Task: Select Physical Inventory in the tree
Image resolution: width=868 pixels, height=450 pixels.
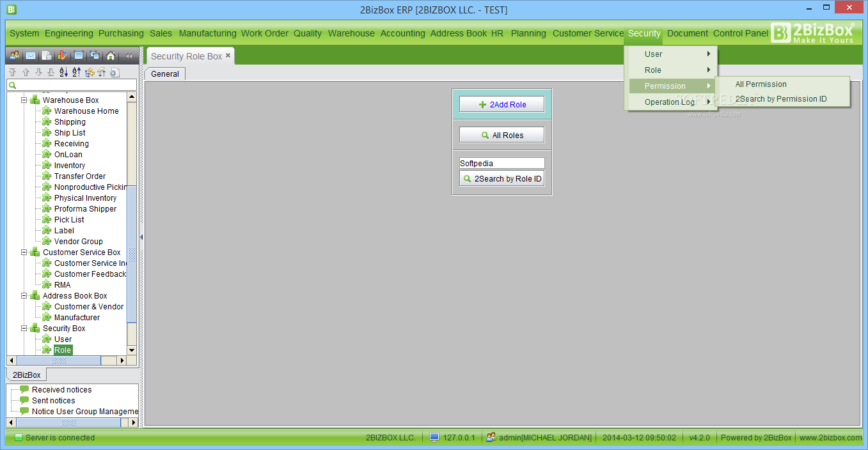Action: (86, 198)
